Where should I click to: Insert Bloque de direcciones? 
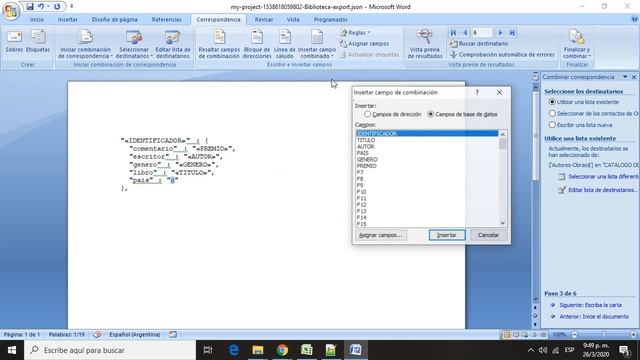pos(257,44)
